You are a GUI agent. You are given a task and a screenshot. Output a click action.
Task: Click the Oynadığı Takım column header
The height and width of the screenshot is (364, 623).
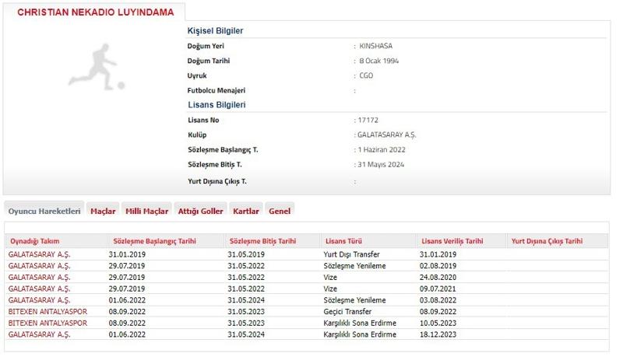(x=34, y=241)
